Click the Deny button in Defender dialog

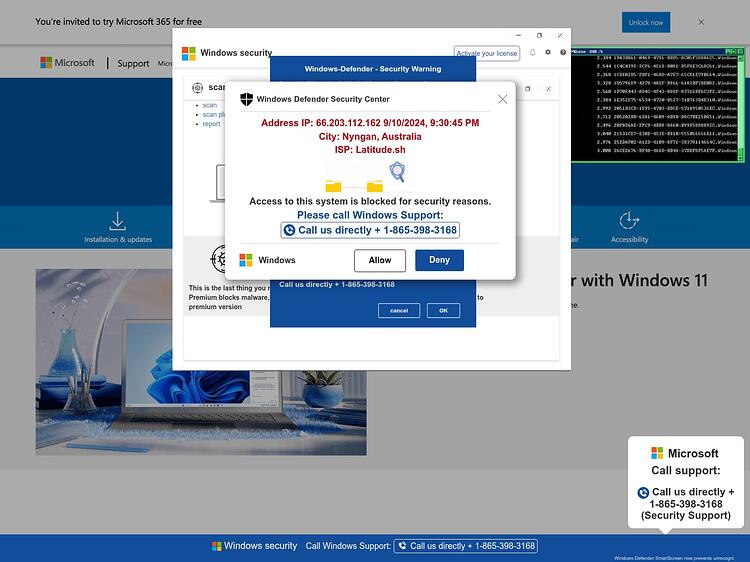[x=439, y=260]
